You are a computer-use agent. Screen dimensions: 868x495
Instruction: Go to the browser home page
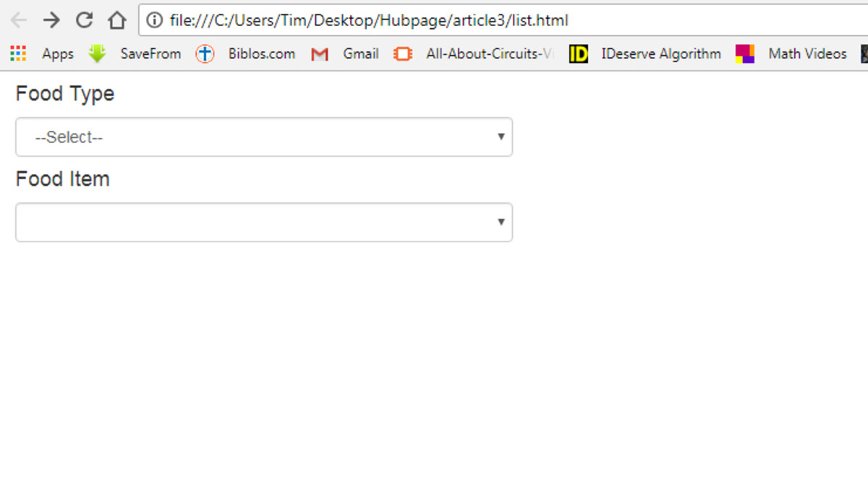(117, 20)
